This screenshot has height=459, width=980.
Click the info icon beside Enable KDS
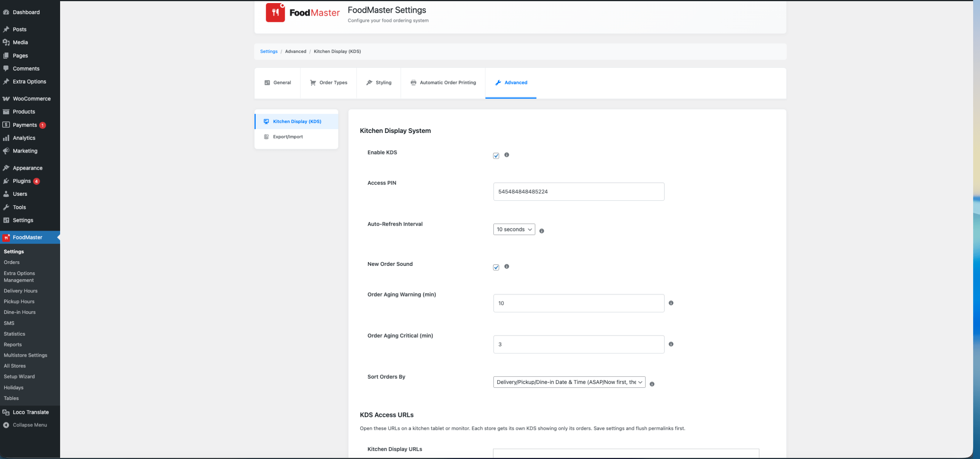tap(507, 155)
